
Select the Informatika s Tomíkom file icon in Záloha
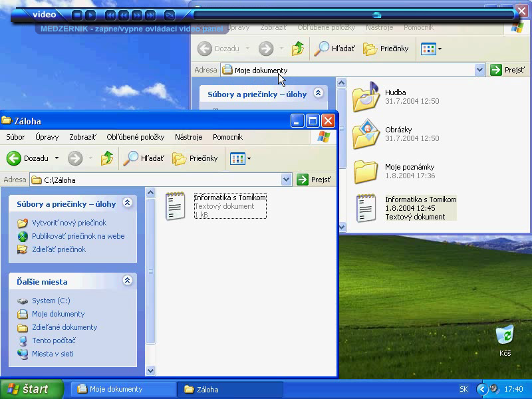(x=175, y=206)
